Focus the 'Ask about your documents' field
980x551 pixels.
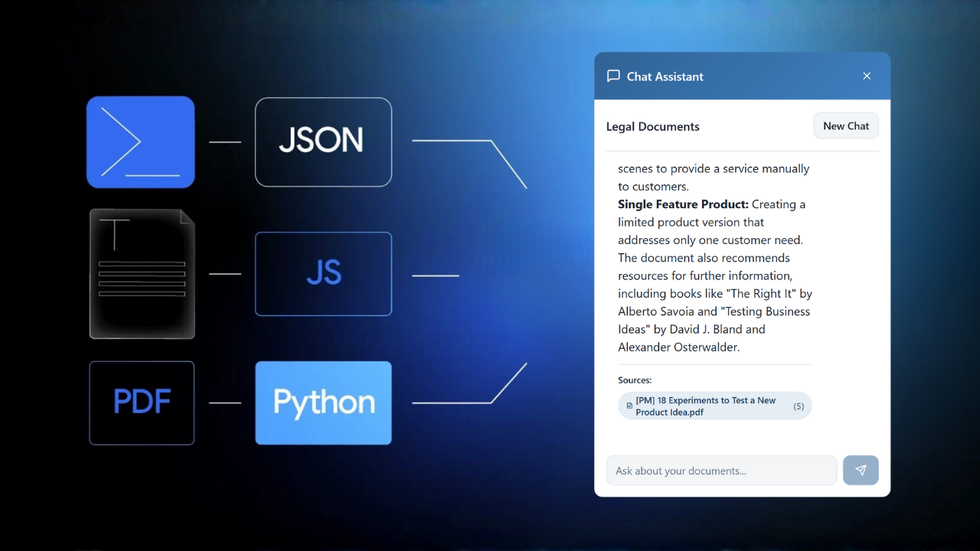pos(720,471)
